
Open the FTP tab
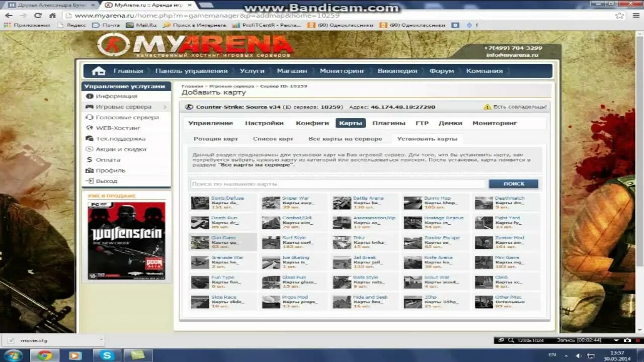[x=422, y=123]
